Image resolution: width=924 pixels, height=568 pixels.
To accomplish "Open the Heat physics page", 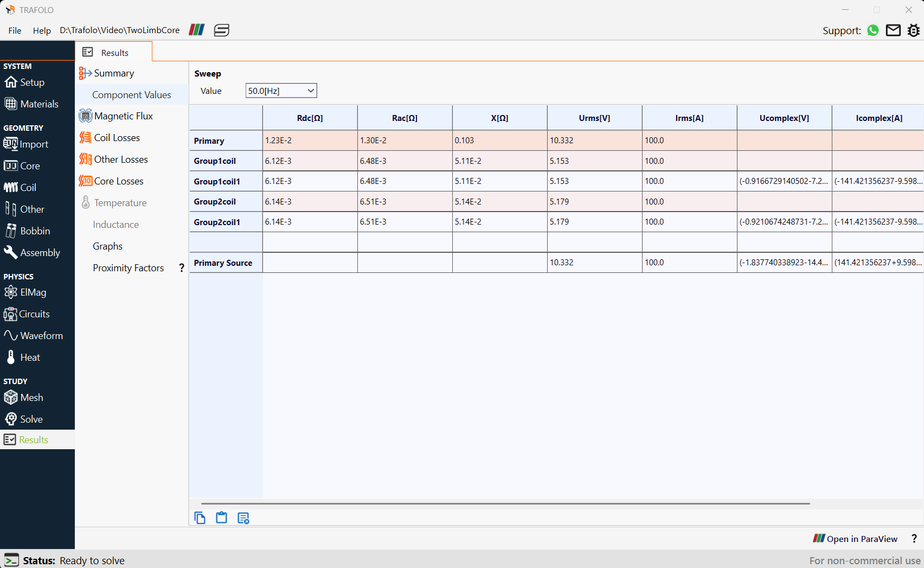I will coord(22,358).
